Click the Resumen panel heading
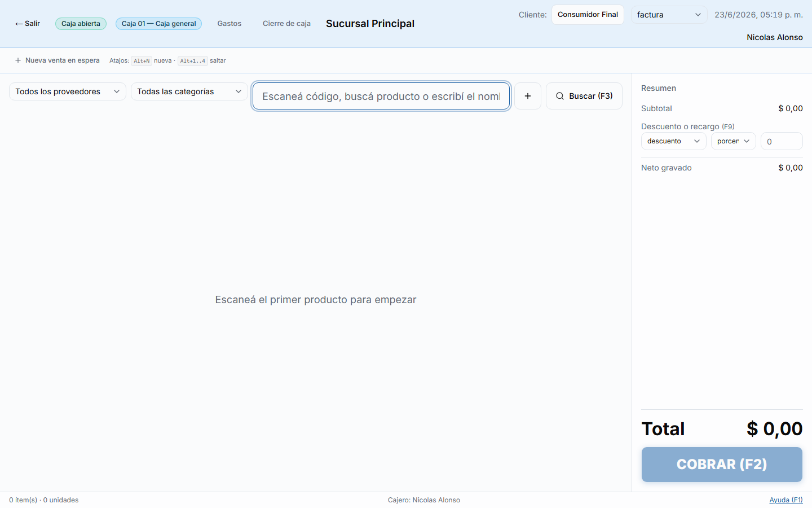812x508 pixels. point(659,88)
